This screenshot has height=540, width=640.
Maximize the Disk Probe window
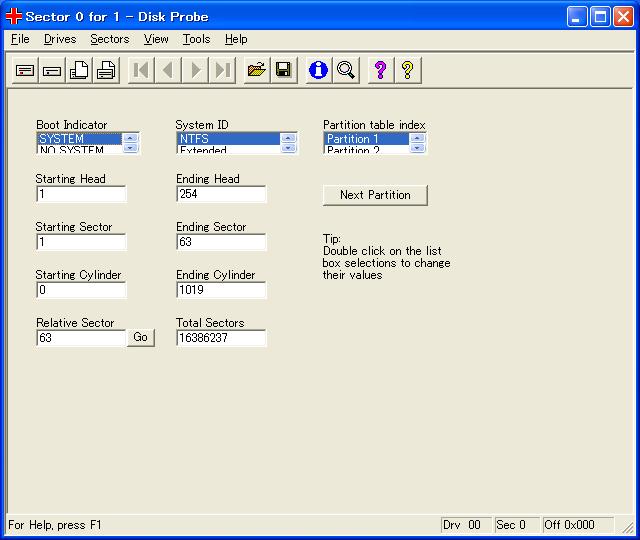click(600, 17)
